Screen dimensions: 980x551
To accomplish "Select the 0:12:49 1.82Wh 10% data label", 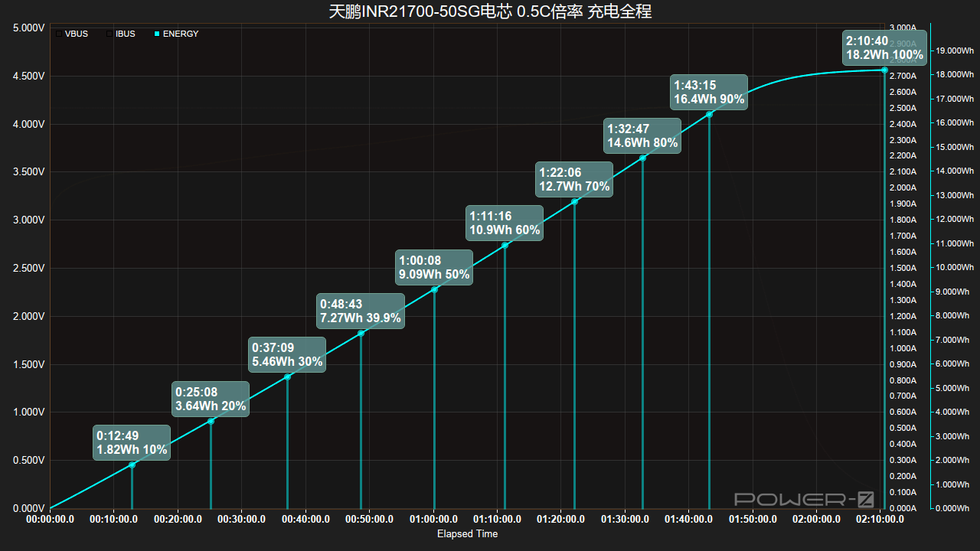I will pos(132,443).
